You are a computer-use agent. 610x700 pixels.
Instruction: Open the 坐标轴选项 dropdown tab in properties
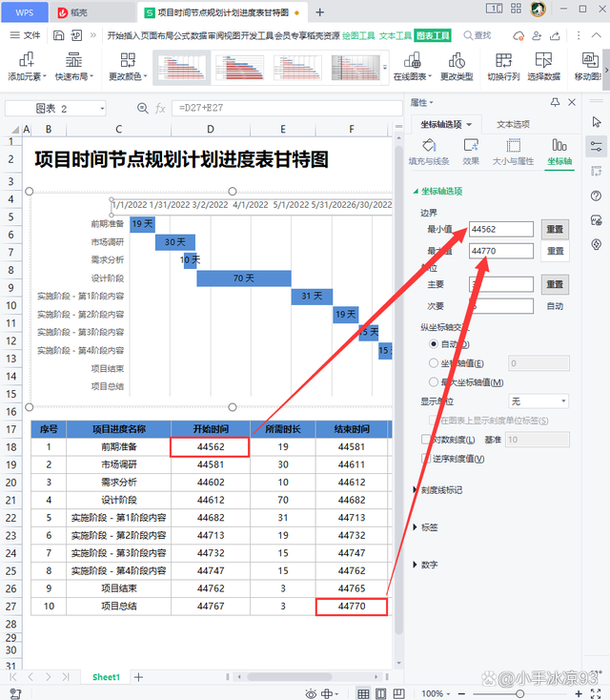[x=446, y=124]
